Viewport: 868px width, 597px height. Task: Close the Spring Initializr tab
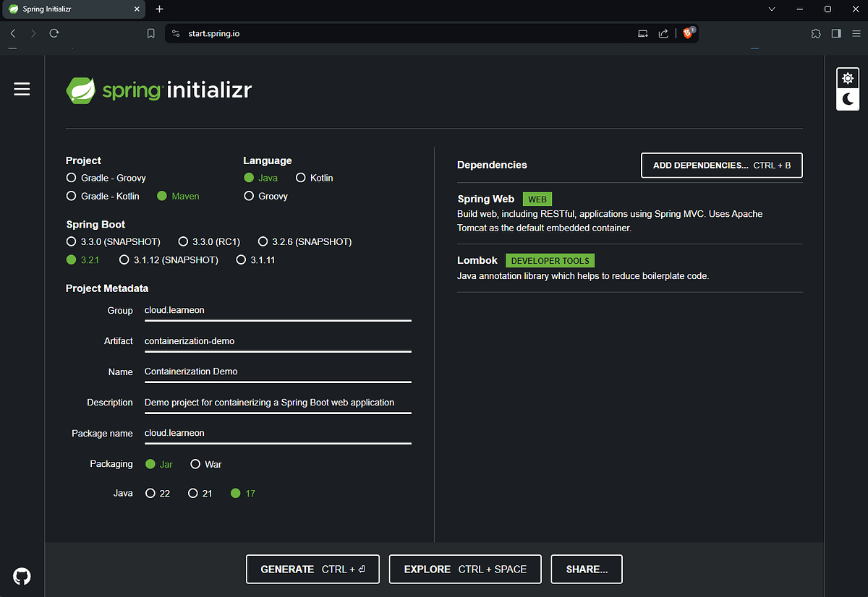pyautogui.click(x=137, y=9)
